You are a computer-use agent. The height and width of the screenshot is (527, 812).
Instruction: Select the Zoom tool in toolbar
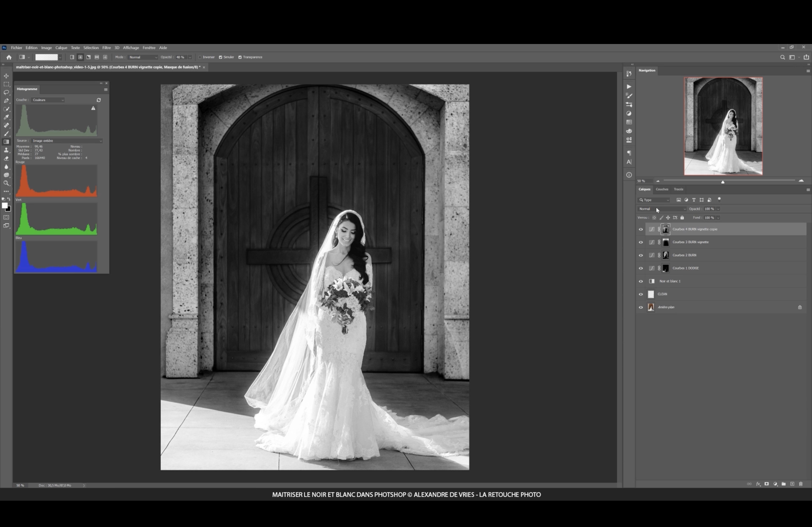coord(6,183)
